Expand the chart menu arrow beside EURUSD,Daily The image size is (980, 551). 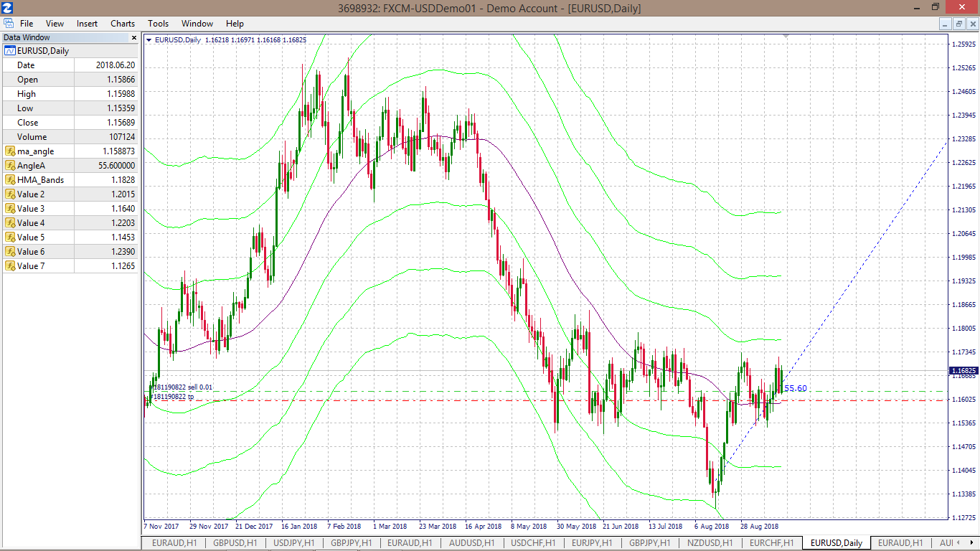tap(149, 40)
